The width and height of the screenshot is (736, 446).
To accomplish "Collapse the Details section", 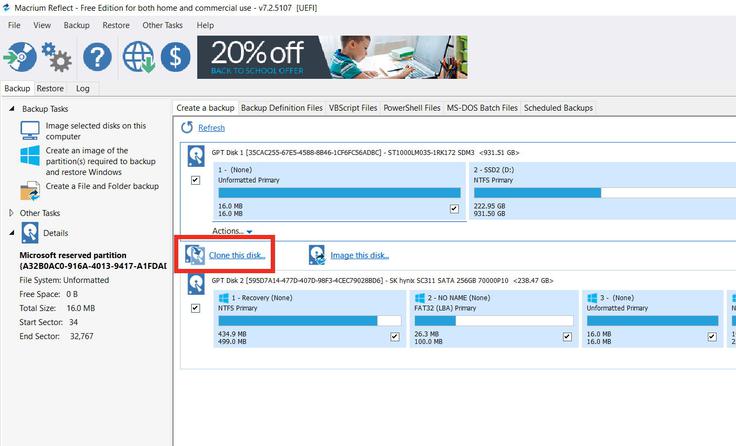I will click(12, 233).
